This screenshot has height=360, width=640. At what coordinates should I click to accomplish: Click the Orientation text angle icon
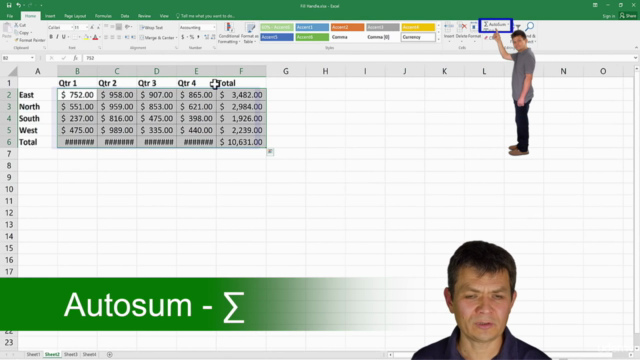coord(128,27)
